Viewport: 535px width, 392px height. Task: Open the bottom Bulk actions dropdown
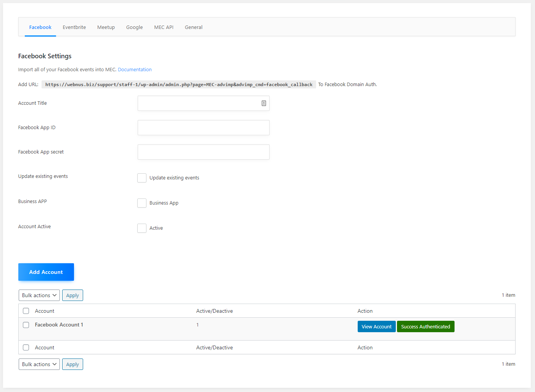39,364
